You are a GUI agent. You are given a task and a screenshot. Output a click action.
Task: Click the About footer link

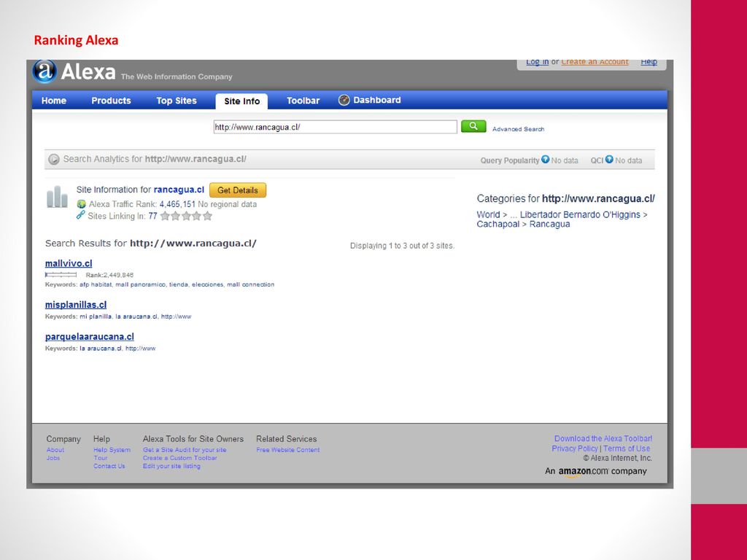point(55,450)
